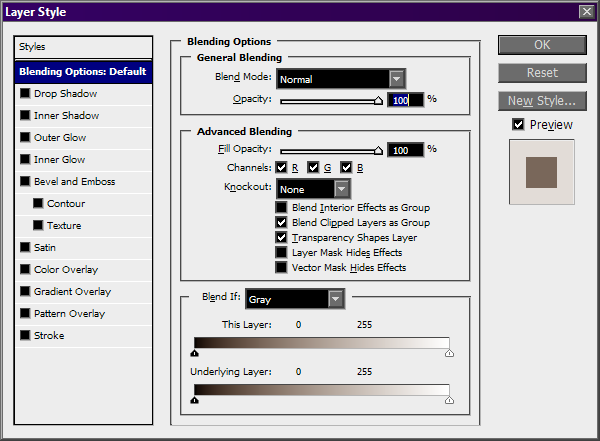
Task: Enable the Drop Shadow effect checkbox
Action: click(x=26, y=94)
